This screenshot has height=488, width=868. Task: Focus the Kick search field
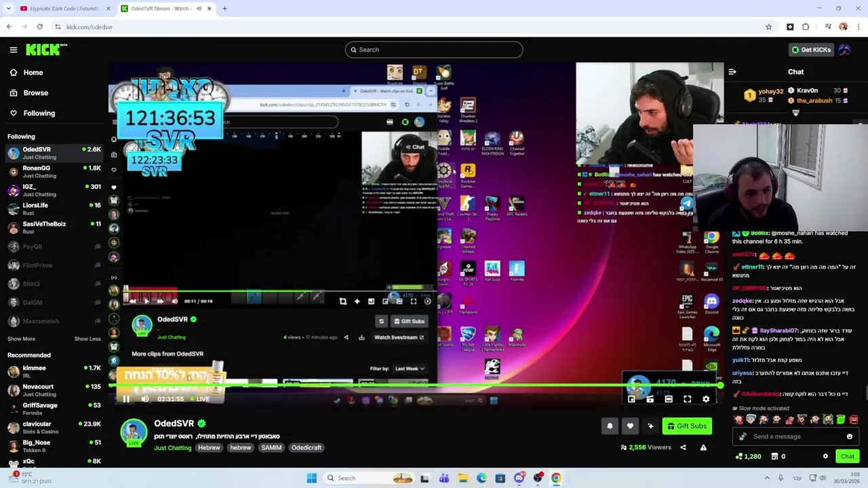point(434,49)
